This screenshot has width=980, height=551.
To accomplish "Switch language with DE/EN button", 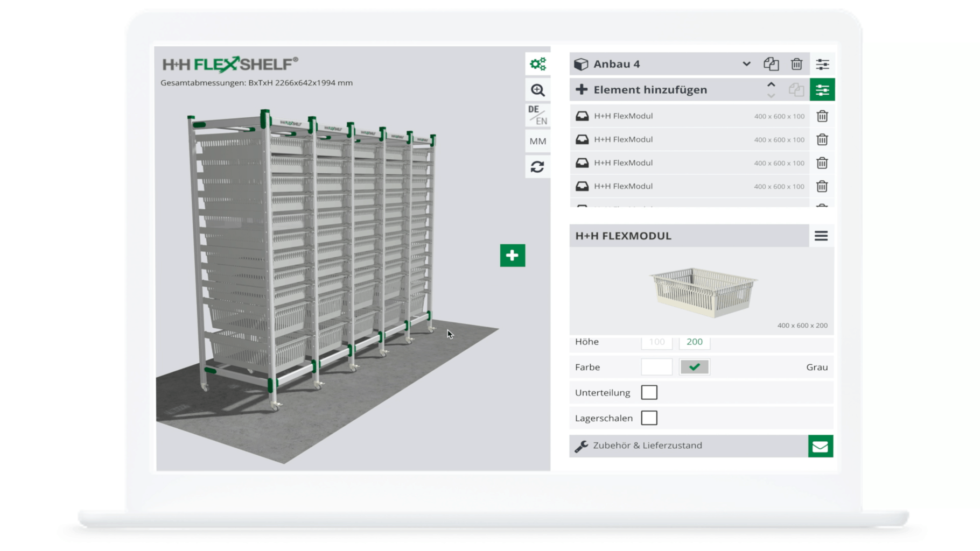I will tap(537, 115).
